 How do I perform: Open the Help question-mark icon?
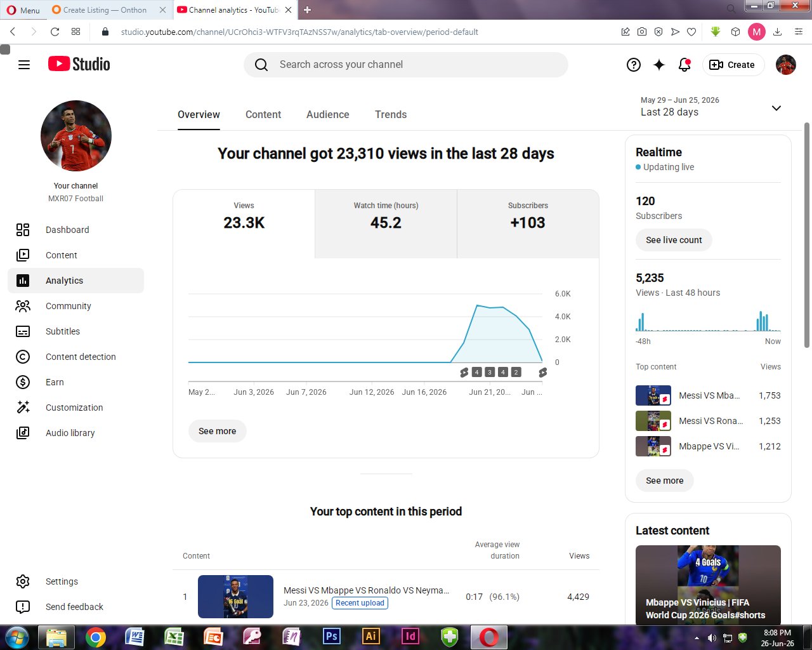634,65
